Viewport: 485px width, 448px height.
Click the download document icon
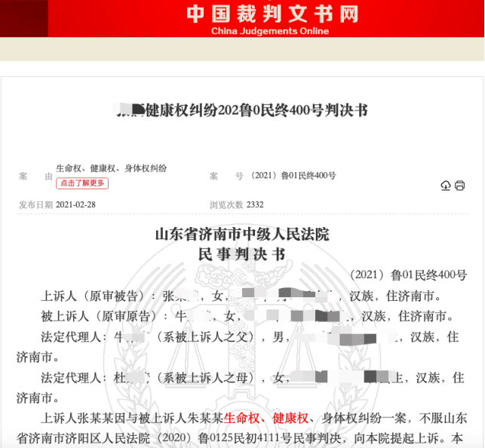coord(446,186)
